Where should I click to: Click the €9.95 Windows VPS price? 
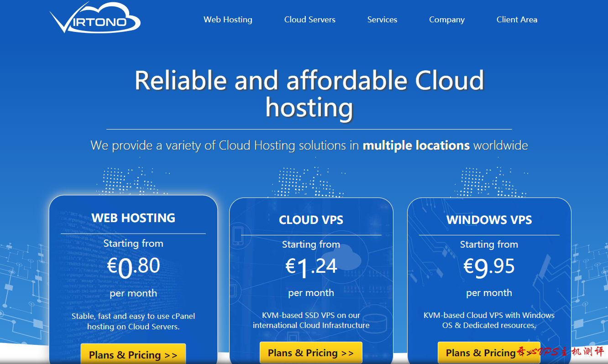coord(489,267)
